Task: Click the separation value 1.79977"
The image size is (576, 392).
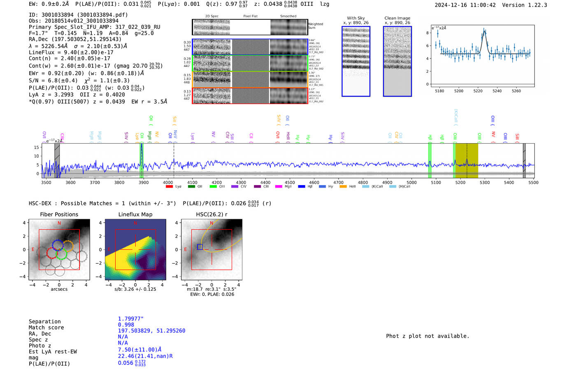Action: (x=130, y=319)
